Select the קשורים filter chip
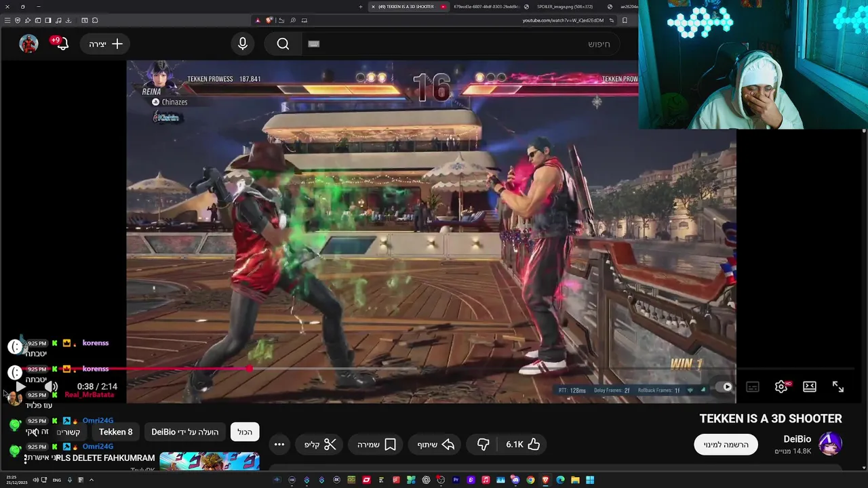Screen dimensions: 868x488 coord(68,432)
